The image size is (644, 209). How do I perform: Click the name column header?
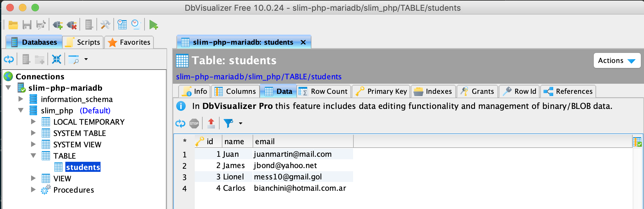pos(237,141)
